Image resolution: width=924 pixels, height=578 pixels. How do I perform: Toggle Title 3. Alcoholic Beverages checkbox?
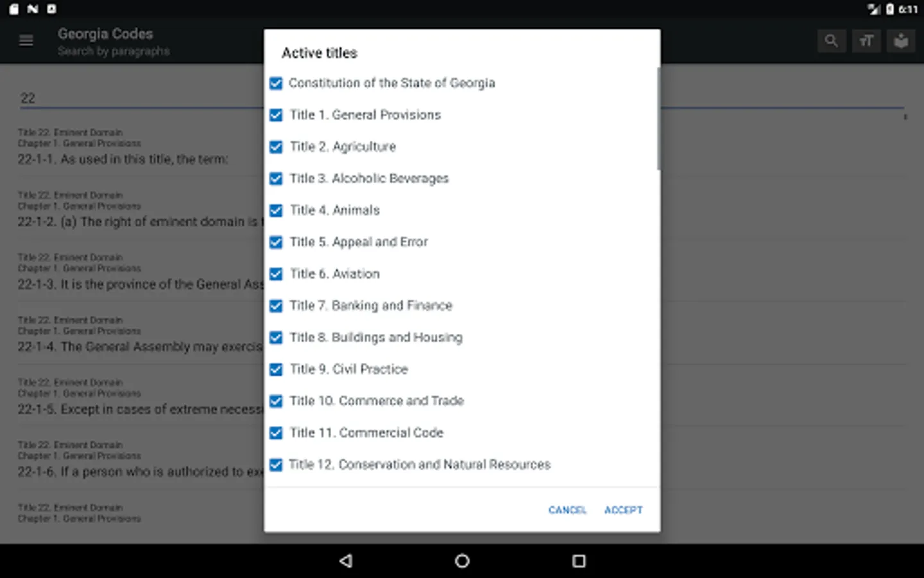pyautogui.click(x=276, y=179)
